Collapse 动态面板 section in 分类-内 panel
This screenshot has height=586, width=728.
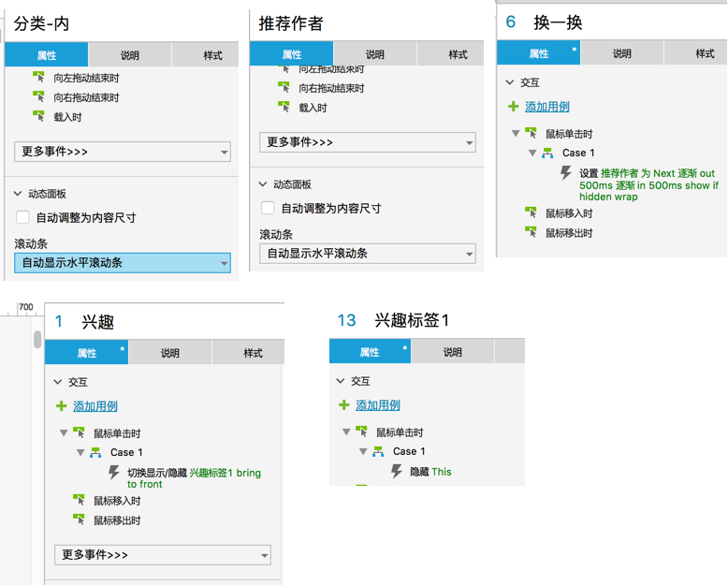pyautogui.click(x=18, y=193)
